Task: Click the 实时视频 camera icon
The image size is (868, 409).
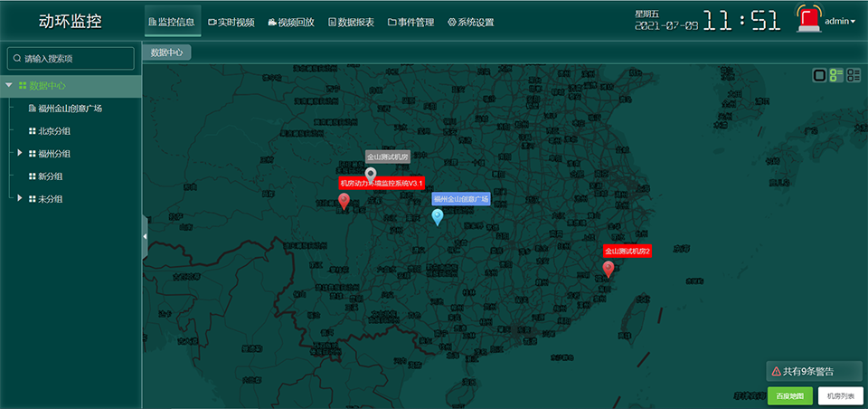Action: click(x=212, y=22)
